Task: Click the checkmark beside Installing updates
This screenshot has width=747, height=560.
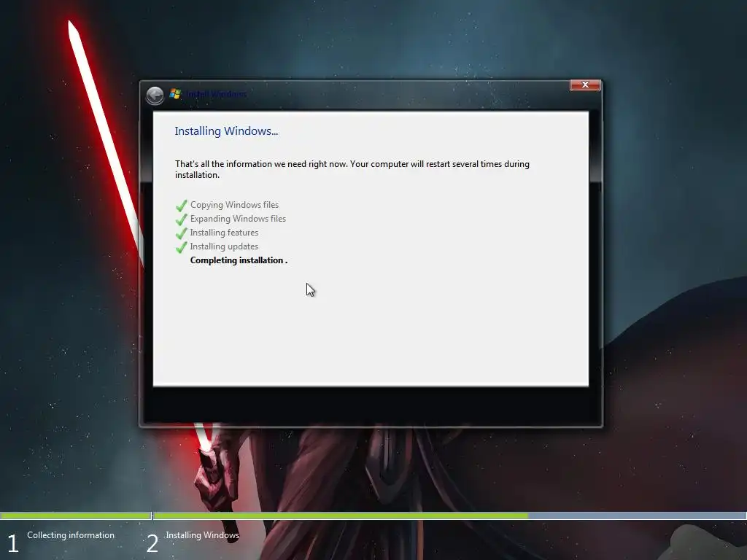Action: [181, 247]
